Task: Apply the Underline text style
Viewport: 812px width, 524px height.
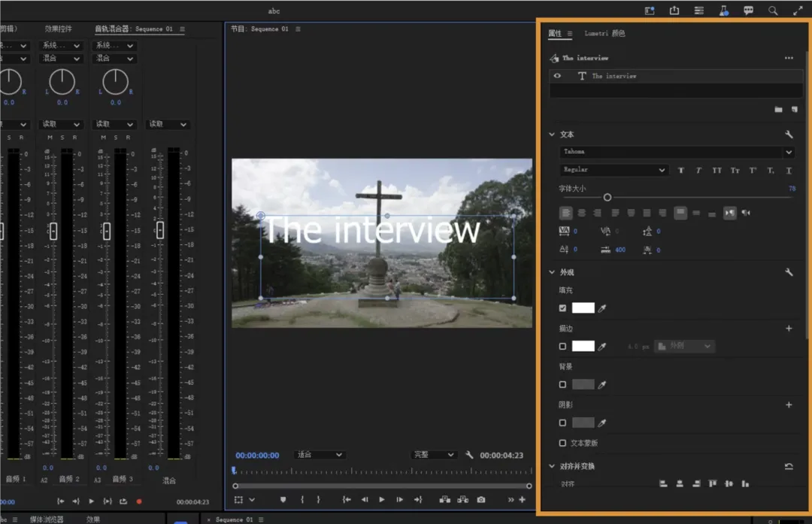Action: (789, 171)
